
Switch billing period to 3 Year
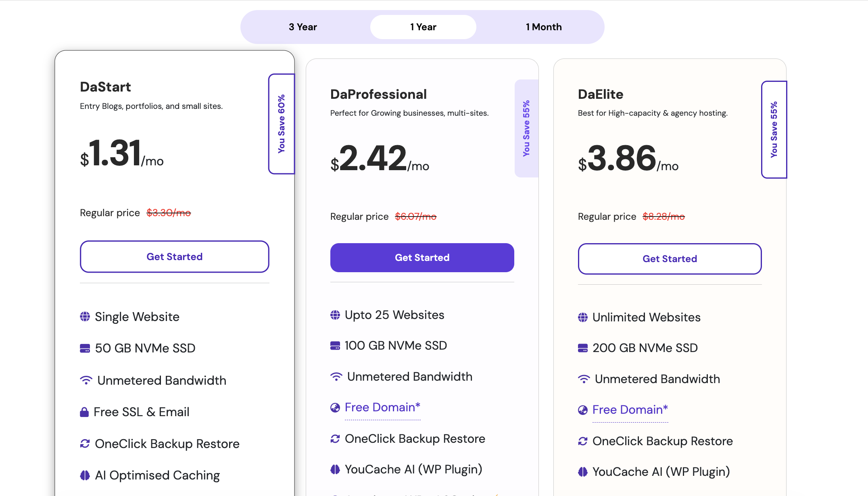303,27
